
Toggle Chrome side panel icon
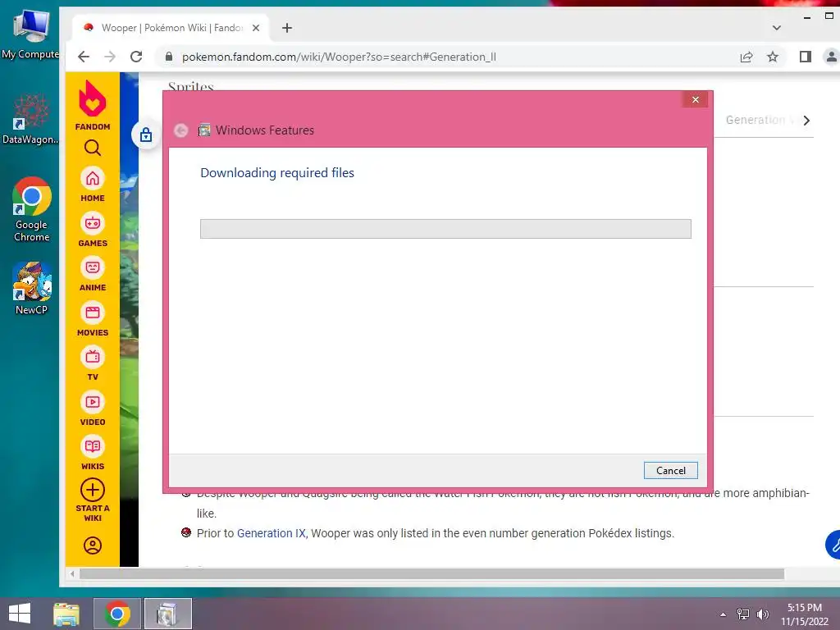806,57
